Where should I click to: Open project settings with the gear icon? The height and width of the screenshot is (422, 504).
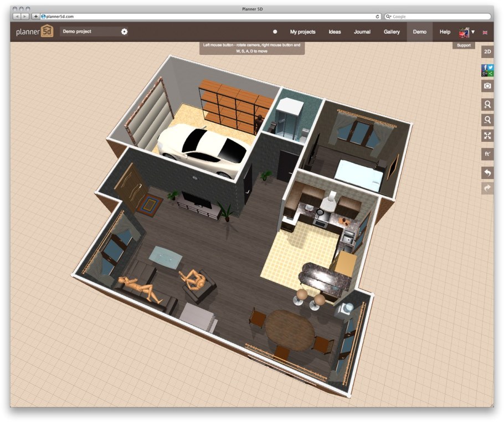pyautogui.click(x=125, y=32)
